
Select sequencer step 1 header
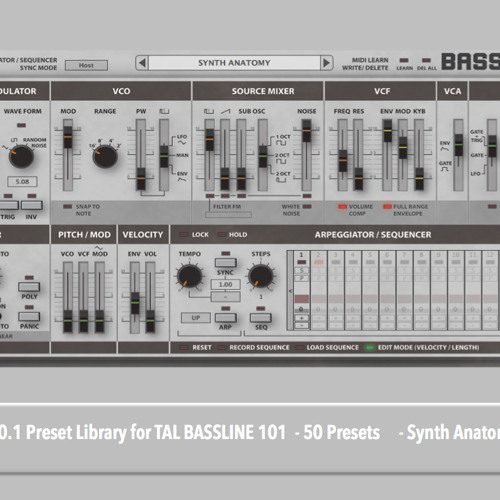[x=302, y=255]
